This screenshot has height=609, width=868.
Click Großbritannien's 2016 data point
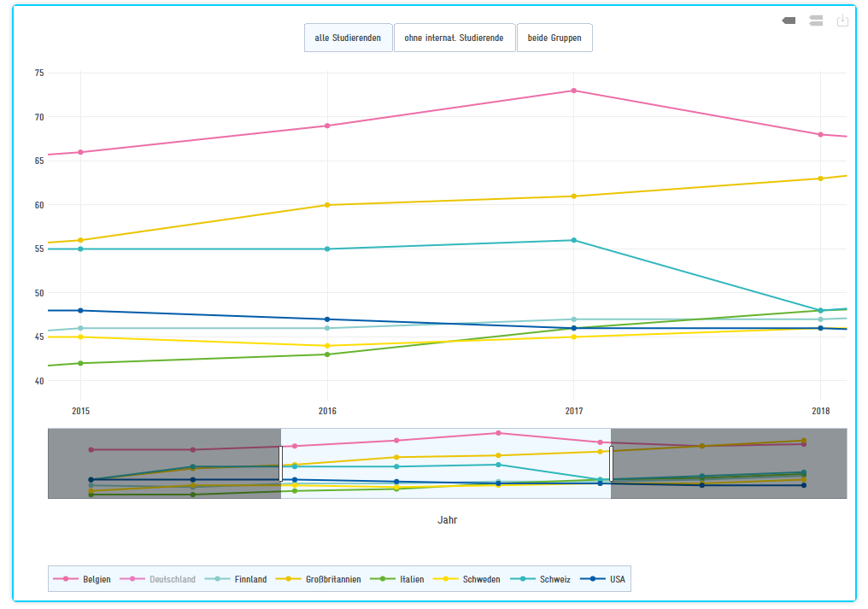327,205
